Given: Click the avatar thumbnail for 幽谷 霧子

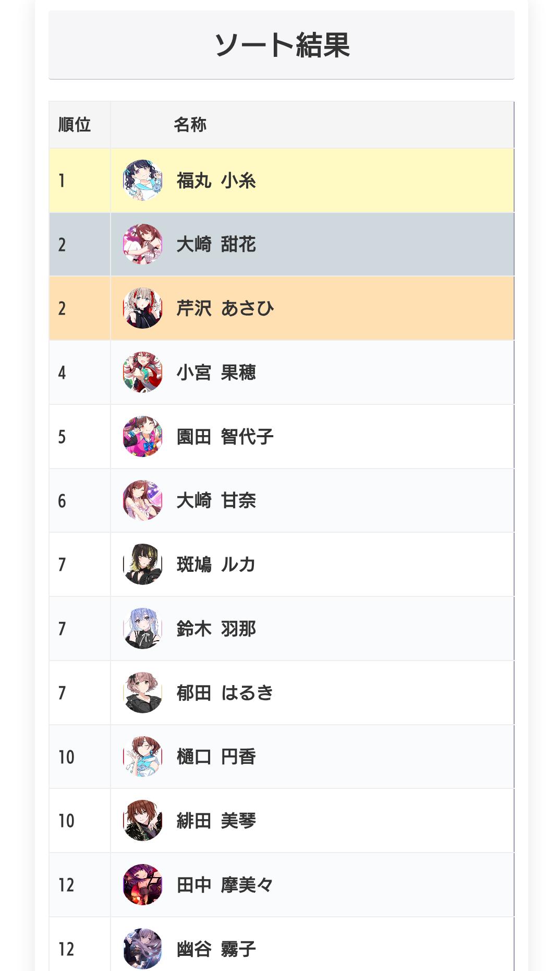Looking at the screenshot, I should 142,949.
